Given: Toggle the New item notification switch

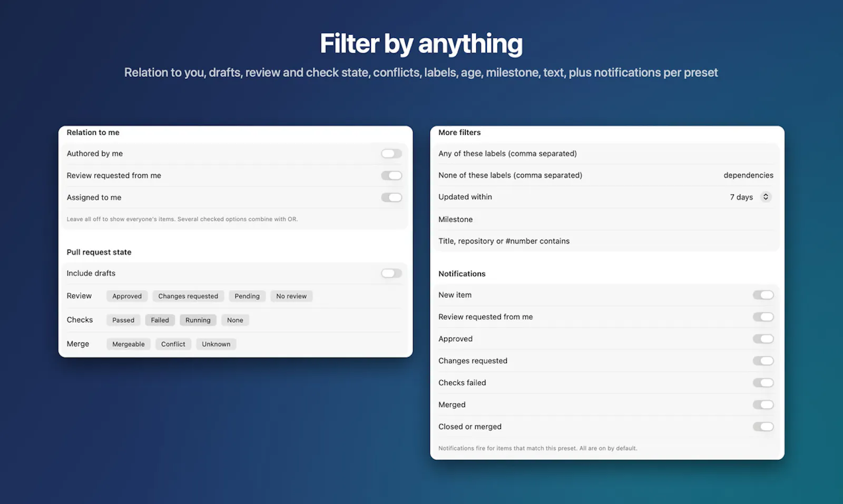Looking at the screenshot, I should click(x=763, y=295).
